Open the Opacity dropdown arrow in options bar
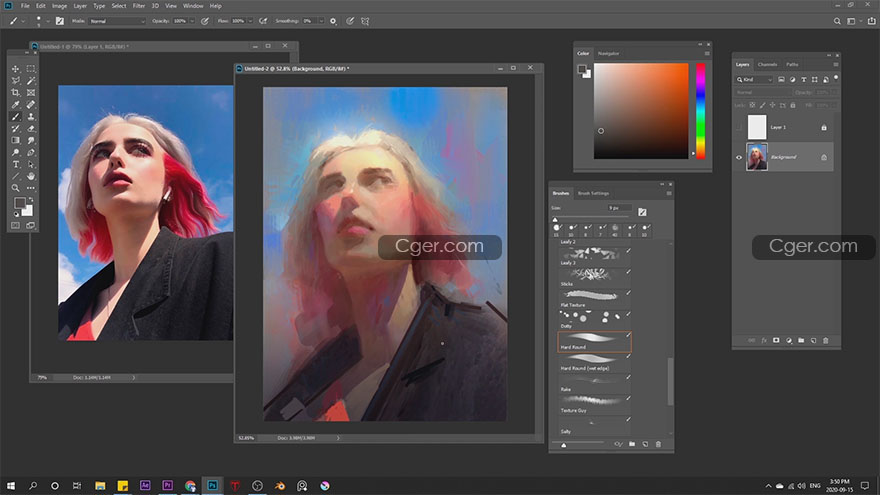The image size is (880, 495). click(192, 21)
